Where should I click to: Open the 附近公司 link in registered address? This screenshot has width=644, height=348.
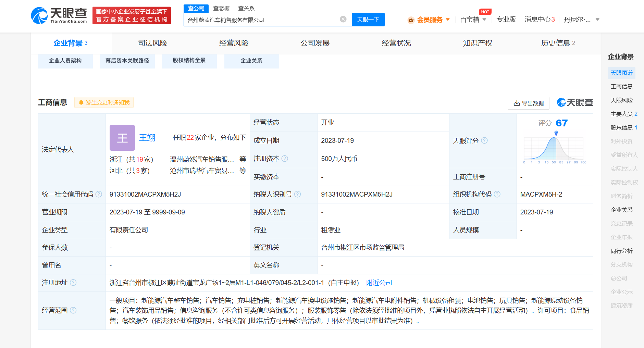click(379, 283)
